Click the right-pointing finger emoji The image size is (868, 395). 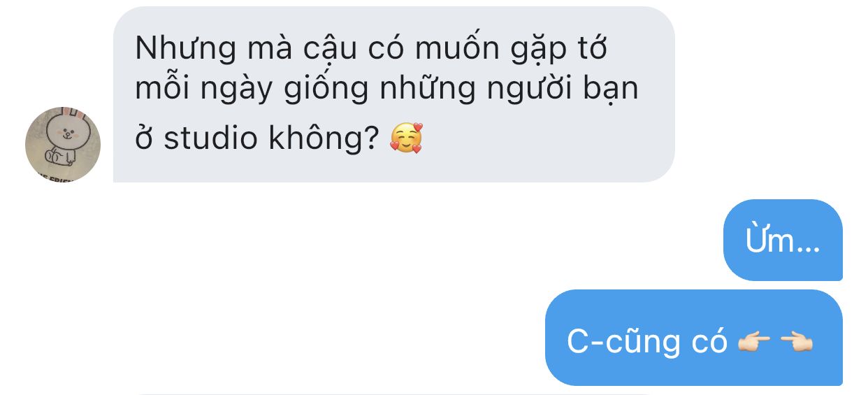tap(754, 342)
